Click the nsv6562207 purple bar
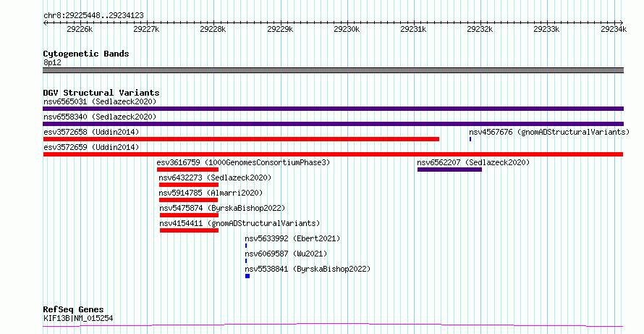The height and width of the screenshot is (334, 644). pyautogui.click(x=450, y=170)
